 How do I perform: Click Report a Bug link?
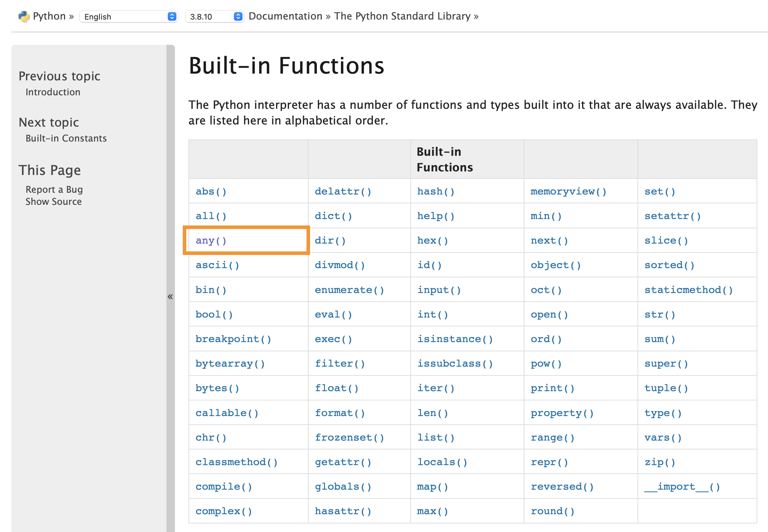coord(54,190)
